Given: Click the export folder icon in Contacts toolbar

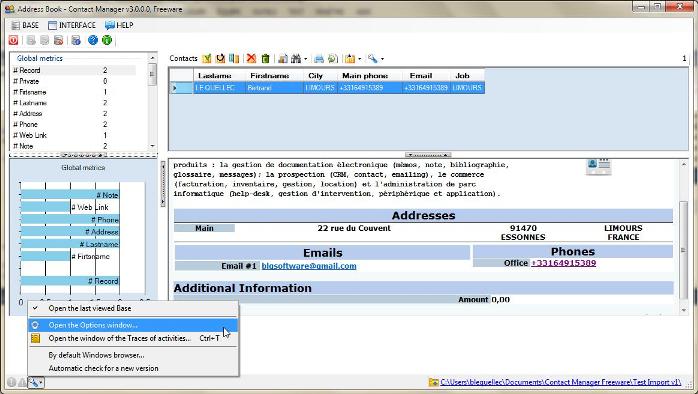Looking at the screenshot, I should (x=350, y=58).
